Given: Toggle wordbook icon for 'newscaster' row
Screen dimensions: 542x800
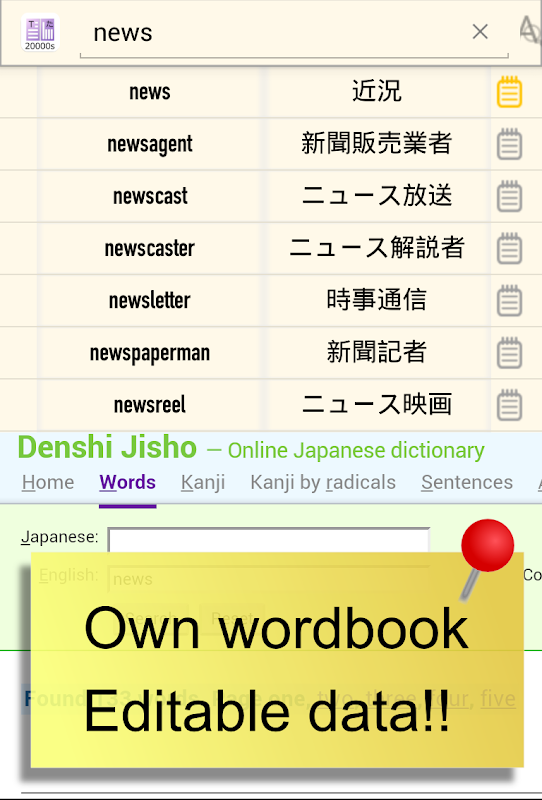Looking at the screenshot, I should (x=509, y=248).
